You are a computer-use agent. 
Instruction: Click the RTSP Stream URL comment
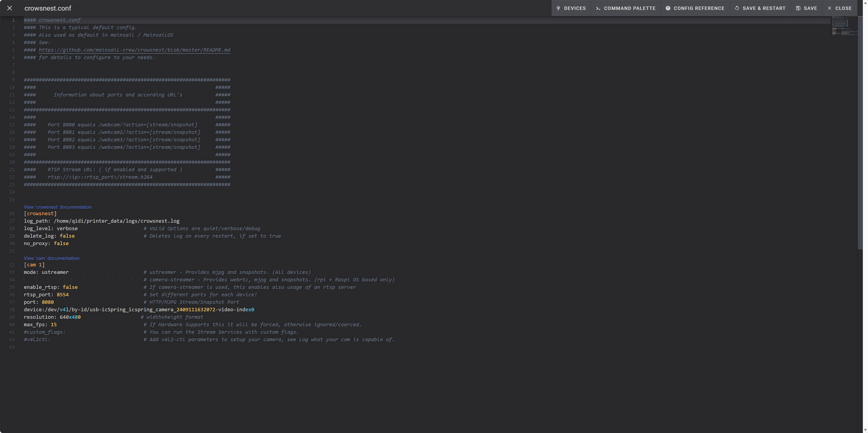(115, 169)
